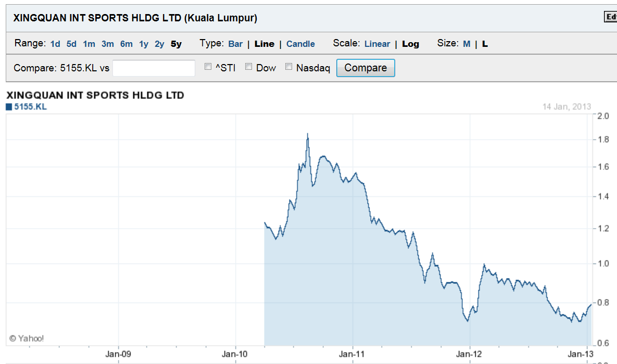Set chart size to M
Screen dimensions: 617x364
pyautogui.click(x=467, y=44)
